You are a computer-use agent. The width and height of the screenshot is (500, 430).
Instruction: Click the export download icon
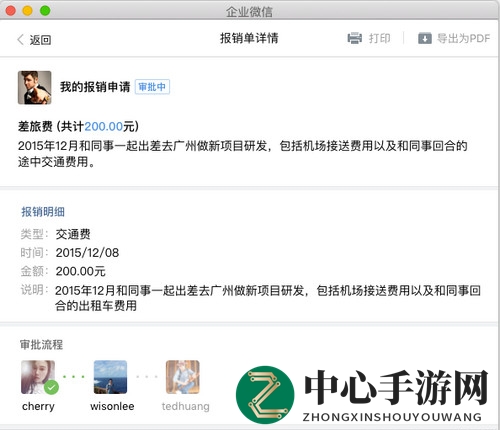pos(425,38)
